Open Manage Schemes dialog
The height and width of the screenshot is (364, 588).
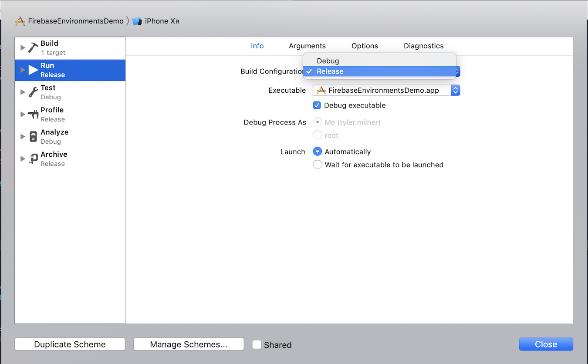coord(189,344)
